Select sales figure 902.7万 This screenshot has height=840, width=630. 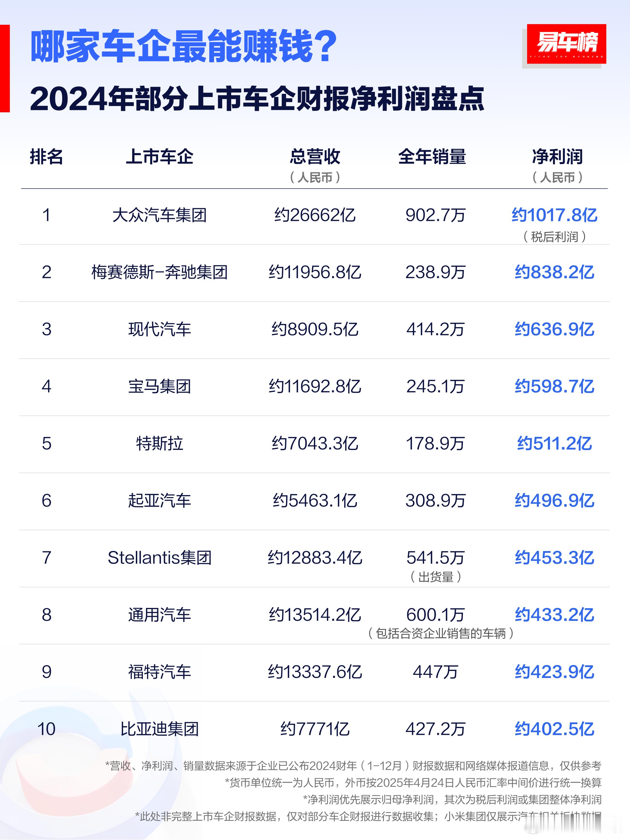click(435, 215)
